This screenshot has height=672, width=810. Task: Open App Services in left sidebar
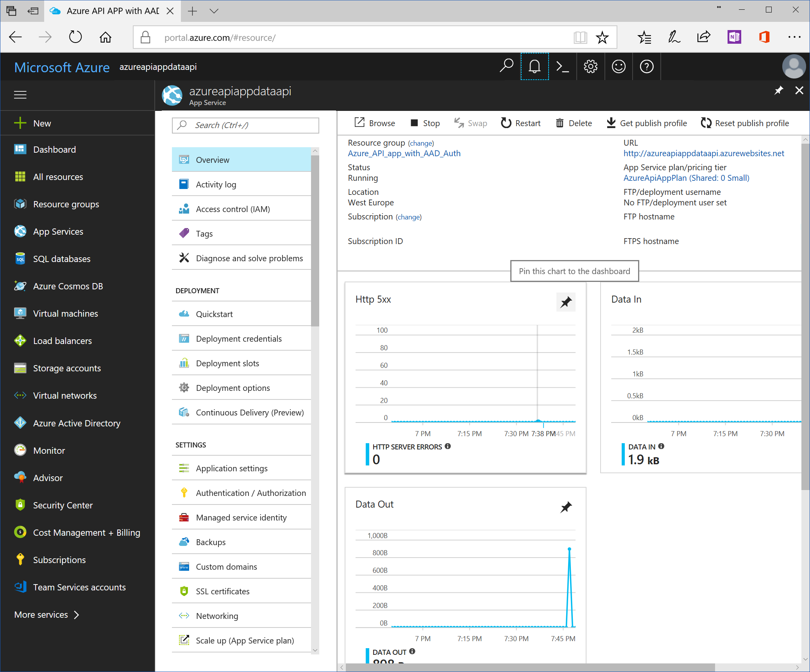pyautogui.click(x=58, y=232)
